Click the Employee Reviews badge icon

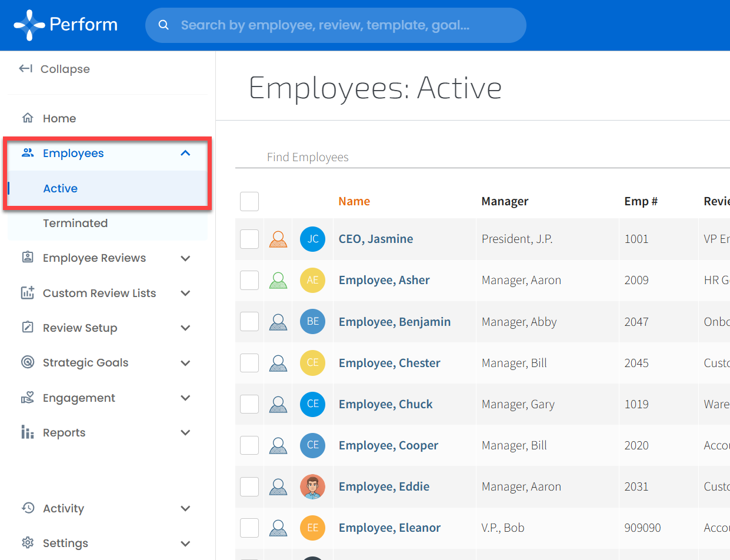27,258
